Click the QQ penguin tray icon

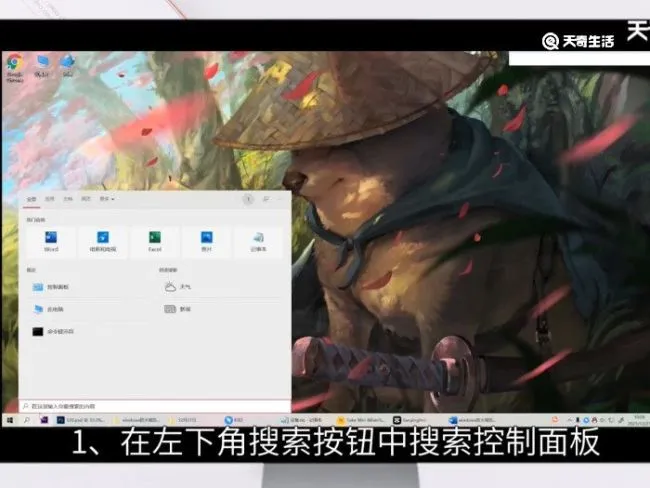pos(594,420)
